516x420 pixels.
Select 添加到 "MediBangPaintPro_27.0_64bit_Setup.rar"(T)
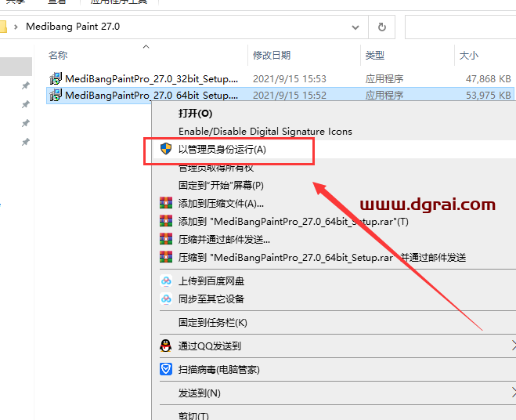tap(293, 221)
